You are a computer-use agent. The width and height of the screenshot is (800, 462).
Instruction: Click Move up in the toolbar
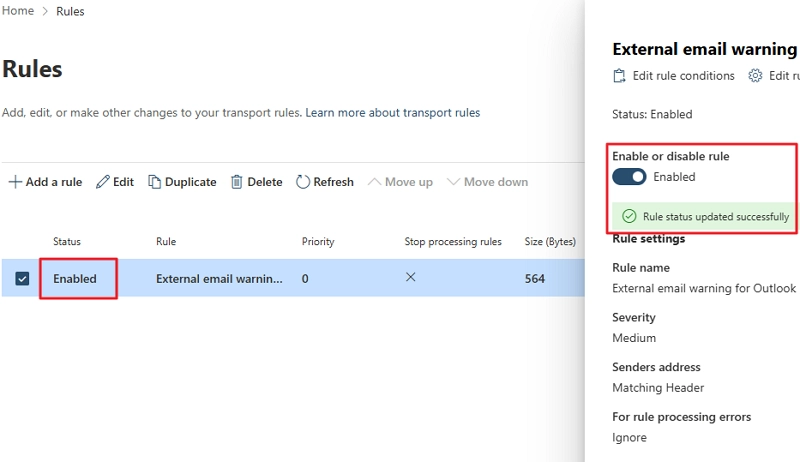coord(400,182)
